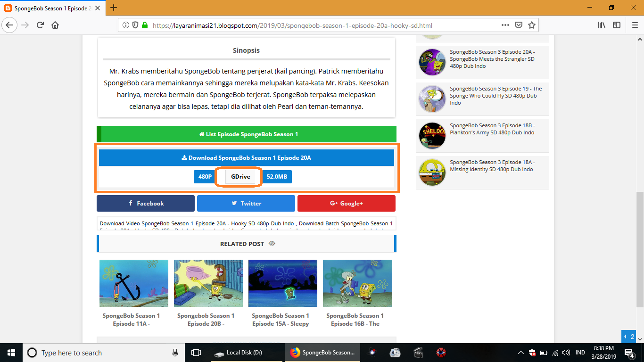
Task: Save page to Pocket icon
Action: [519, 25]
